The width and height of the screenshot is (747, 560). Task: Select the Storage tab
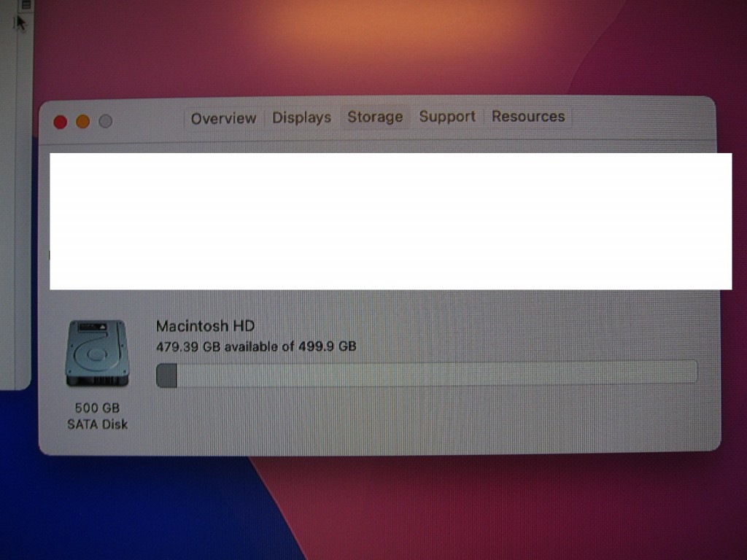pos(375,117)
